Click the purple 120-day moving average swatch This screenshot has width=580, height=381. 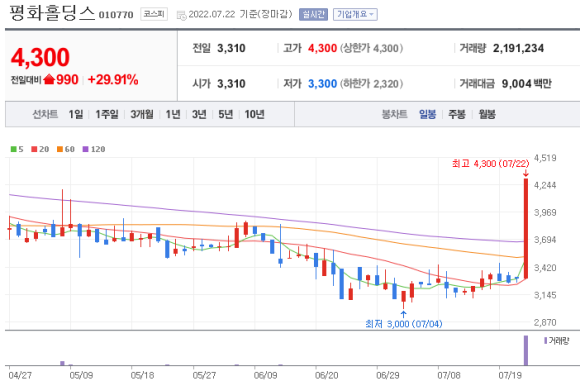point(85,149)
